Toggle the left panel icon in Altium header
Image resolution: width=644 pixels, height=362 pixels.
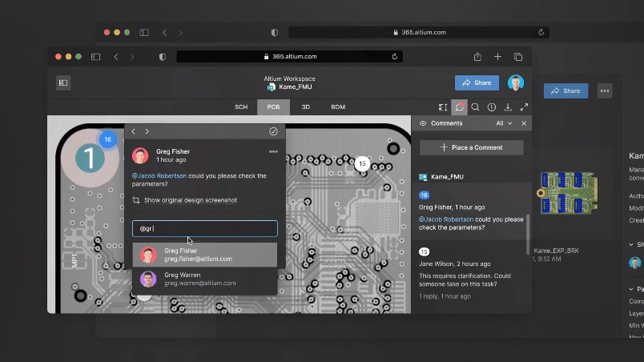[x=63, y=83]
